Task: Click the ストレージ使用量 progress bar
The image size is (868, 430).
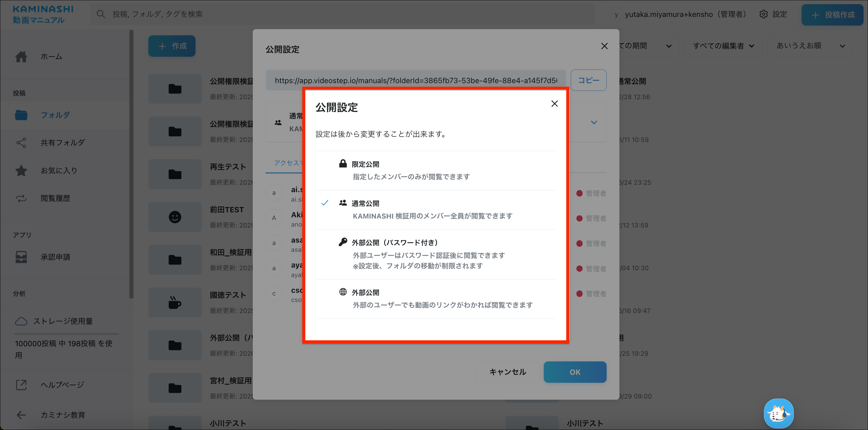Action: click(x=66, y=334)
